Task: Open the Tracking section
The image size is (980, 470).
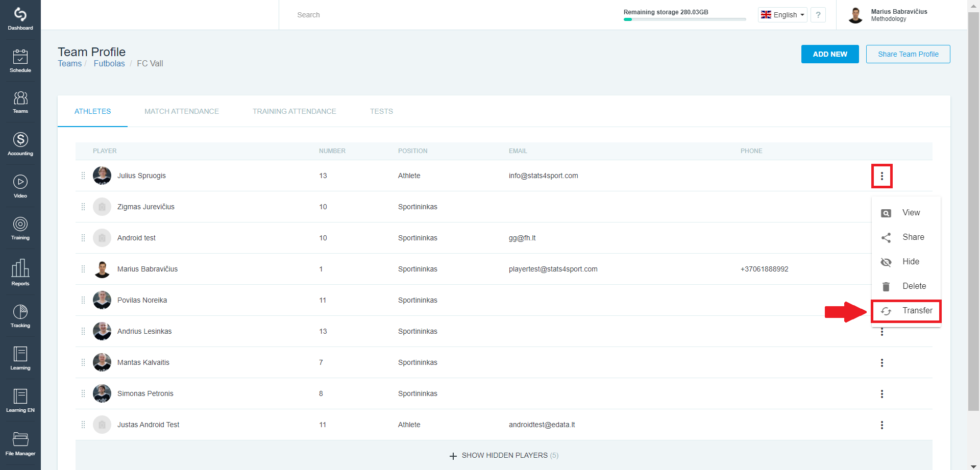Action: point(20,316)
